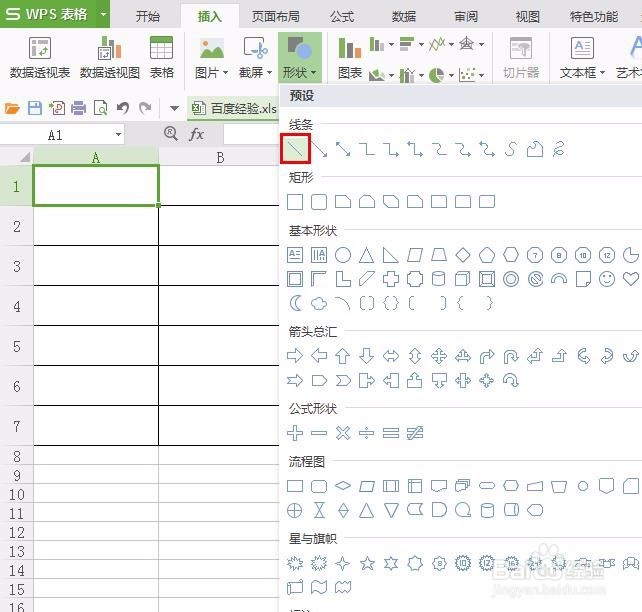This screenshot has width=642, height=612.
Task: Select column B header
Action: (x=220, y=157)
